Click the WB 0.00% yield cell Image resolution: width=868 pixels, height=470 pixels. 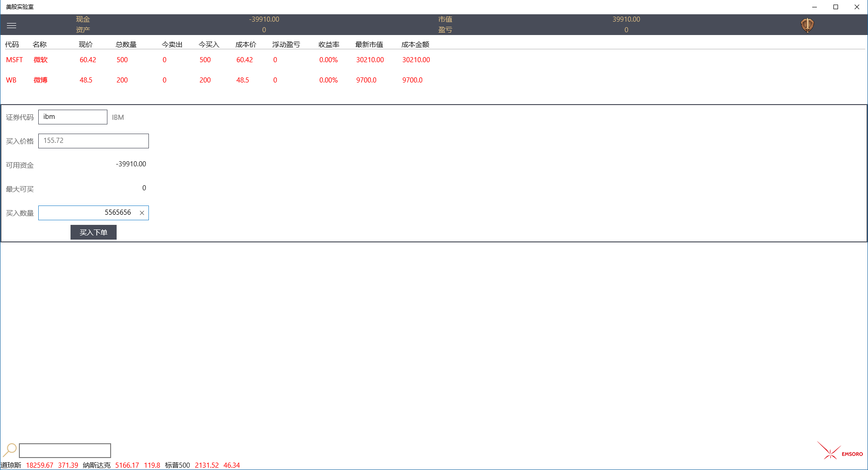click(x=329, y=80)
